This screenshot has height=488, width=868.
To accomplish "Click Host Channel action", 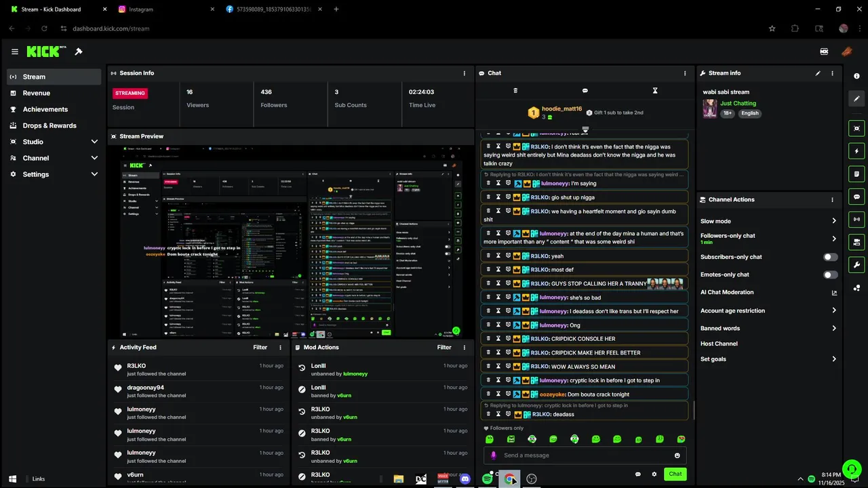I will [x=719, y=344].
